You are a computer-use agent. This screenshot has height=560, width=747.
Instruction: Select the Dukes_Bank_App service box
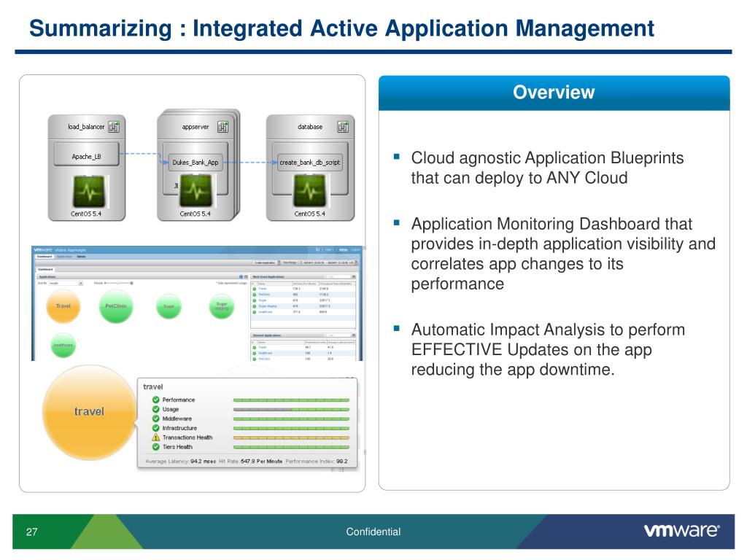(x=195, y=163)
